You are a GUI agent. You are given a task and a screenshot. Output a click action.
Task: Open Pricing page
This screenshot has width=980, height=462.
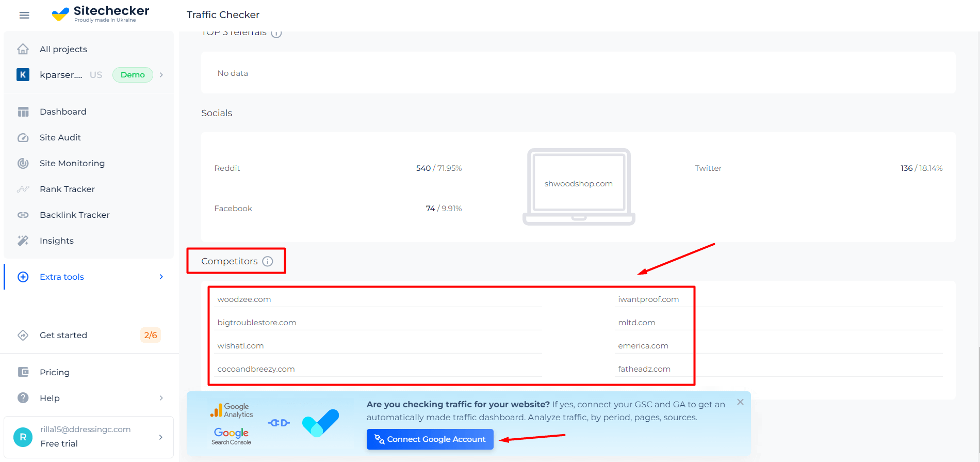(55, 372)
